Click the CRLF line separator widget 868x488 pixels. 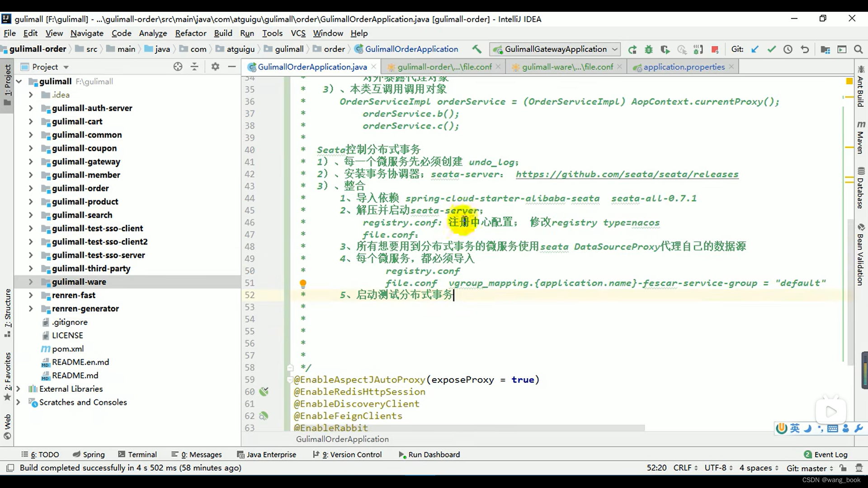[x=685, y=468]
